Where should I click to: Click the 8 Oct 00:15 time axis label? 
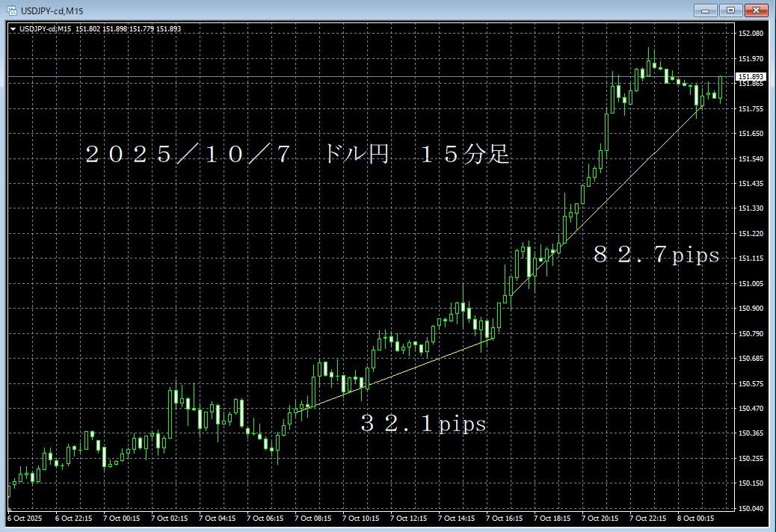point(695,517)
